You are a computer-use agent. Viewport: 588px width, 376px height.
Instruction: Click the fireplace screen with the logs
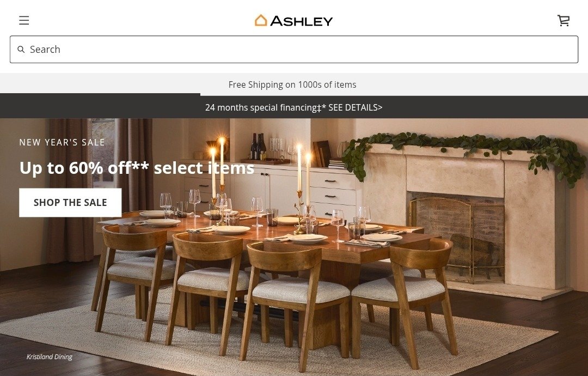[457, 240]
